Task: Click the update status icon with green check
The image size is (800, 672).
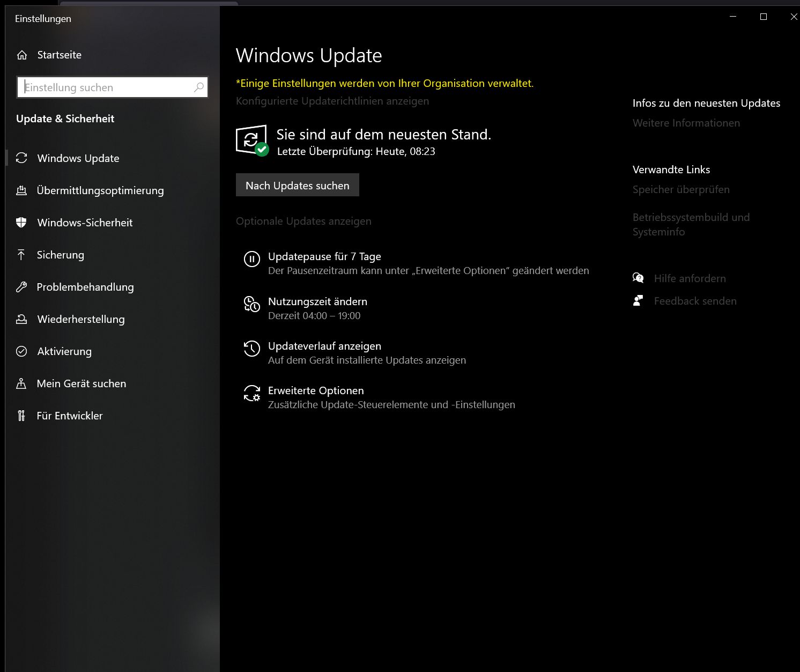Action: coord(252,141)
